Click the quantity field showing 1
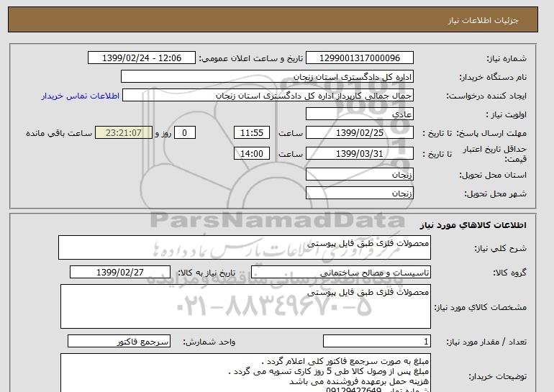This screenshot has width=554, height=392. 377,341
